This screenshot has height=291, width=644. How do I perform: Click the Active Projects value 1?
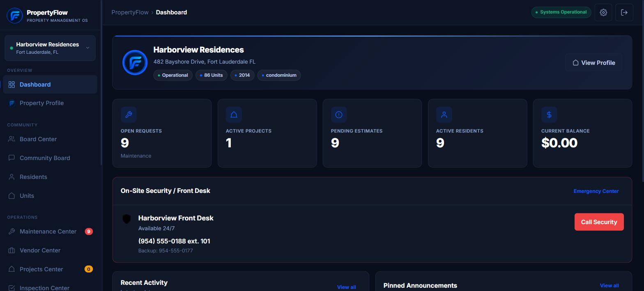229,143
